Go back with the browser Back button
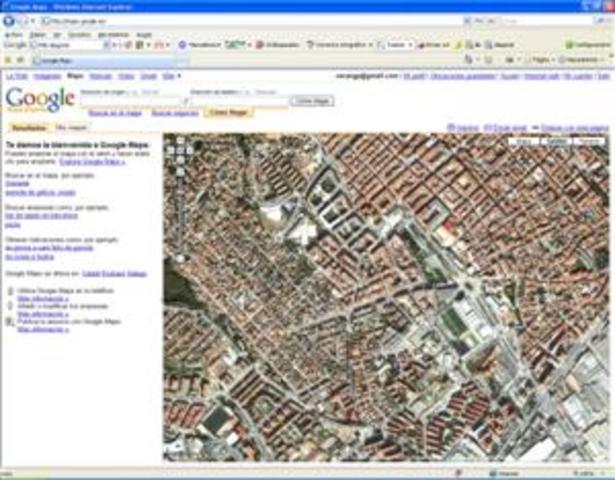The width and height of the screenshot is (615, 480). [x=9, y=20]
